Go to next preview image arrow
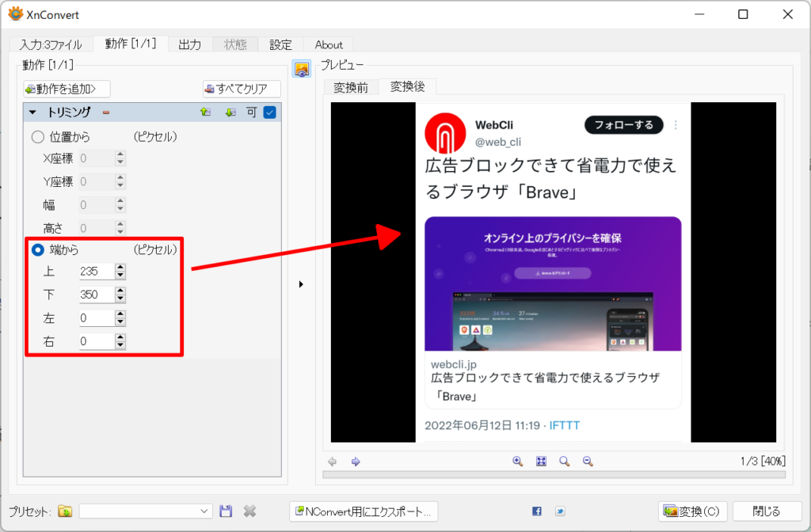This screenshot has height=532, width=811. coord(355,462)
